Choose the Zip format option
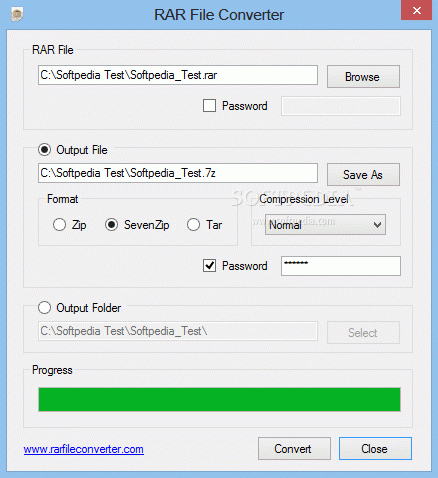 (59, 225)
